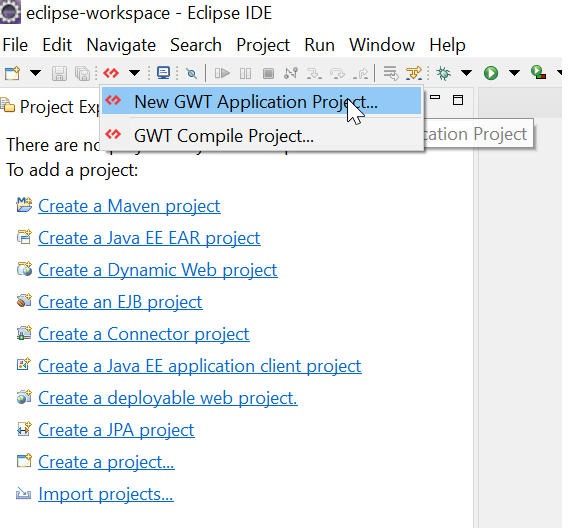Click the Coverage run icon
Viewport: 576px width, 528px height.
[x=538, y=72]
